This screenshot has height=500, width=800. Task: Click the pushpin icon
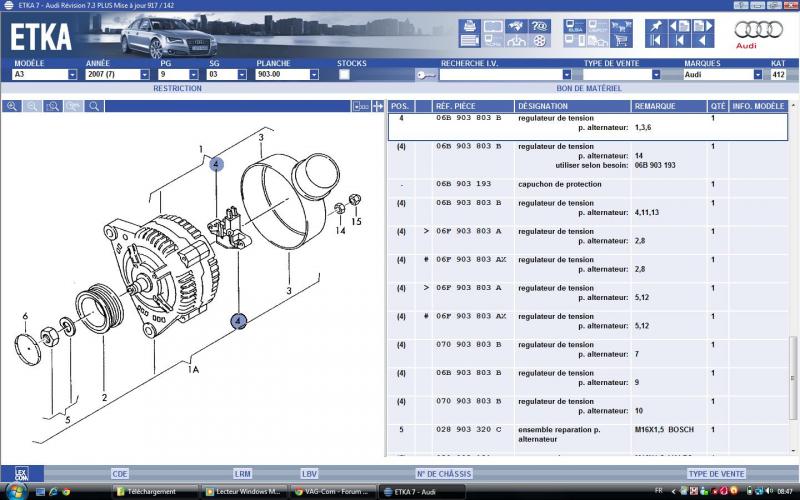click(656, 26)
